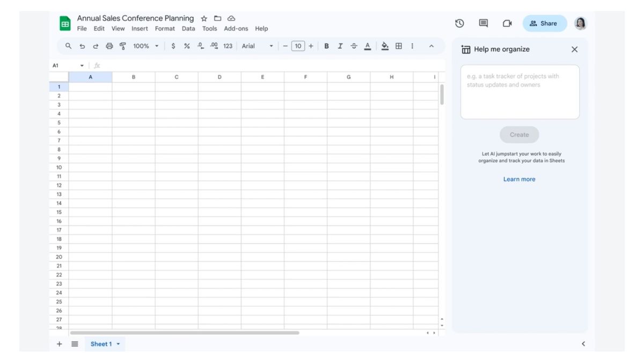Open the borders tool
The image size is (644, 362).
(399, 46)
